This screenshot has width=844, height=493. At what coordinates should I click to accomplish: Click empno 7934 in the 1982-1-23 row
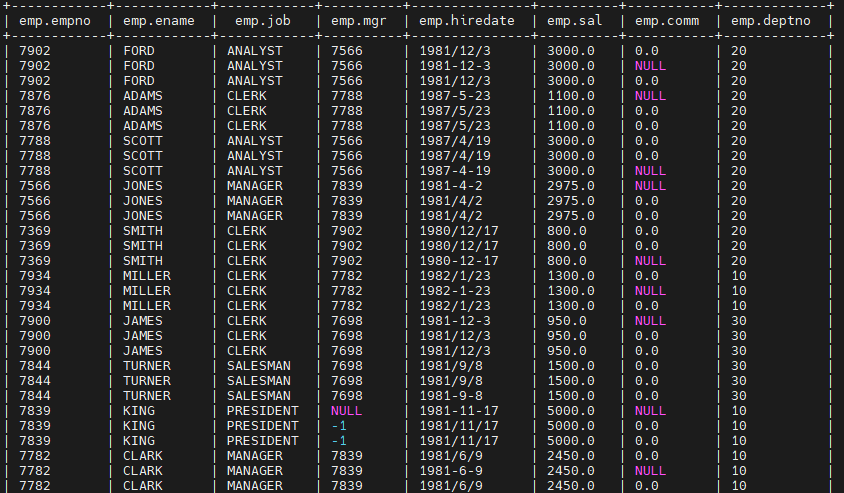coord(35,291)
